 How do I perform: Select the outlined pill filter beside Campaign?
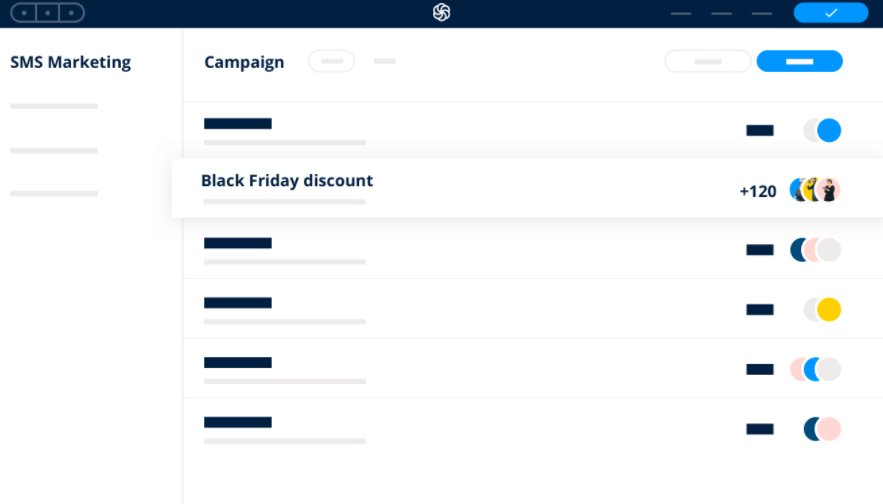pos(331,61)
